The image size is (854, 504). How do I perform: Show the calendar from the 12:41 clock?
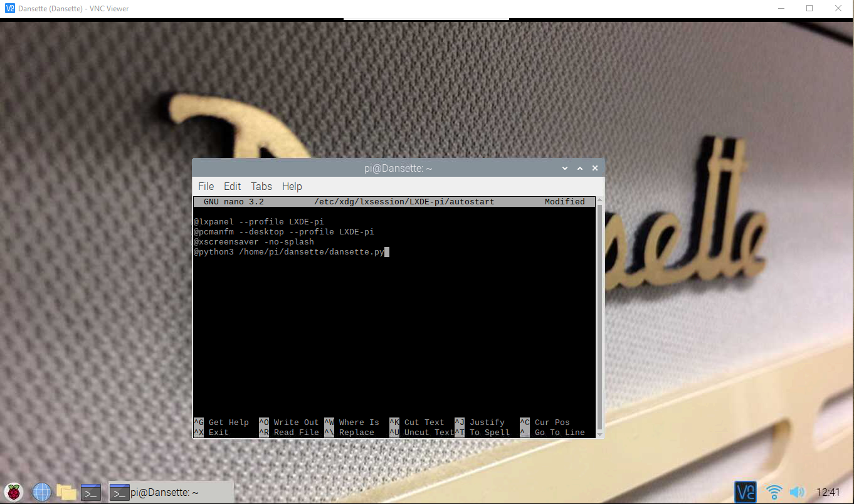click(828, 493)
